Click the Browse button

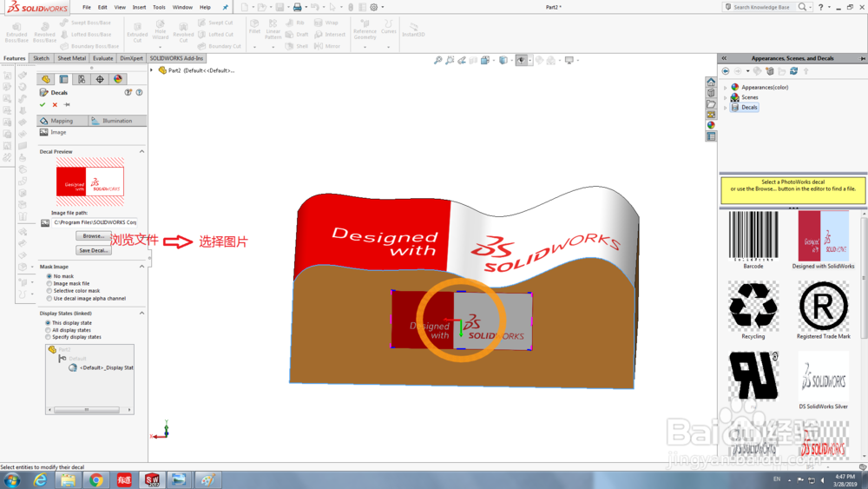[x=94, y=236]
